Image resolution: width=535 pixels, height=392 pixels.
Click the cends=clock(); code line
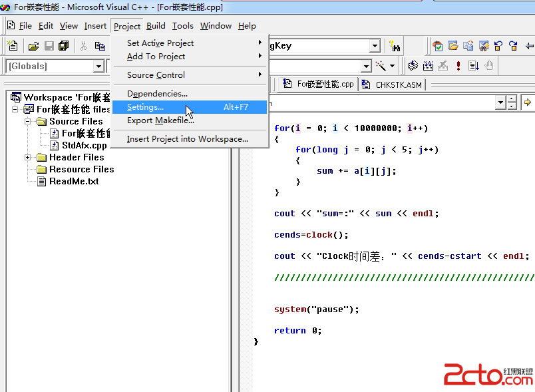[x=311, y=235]
